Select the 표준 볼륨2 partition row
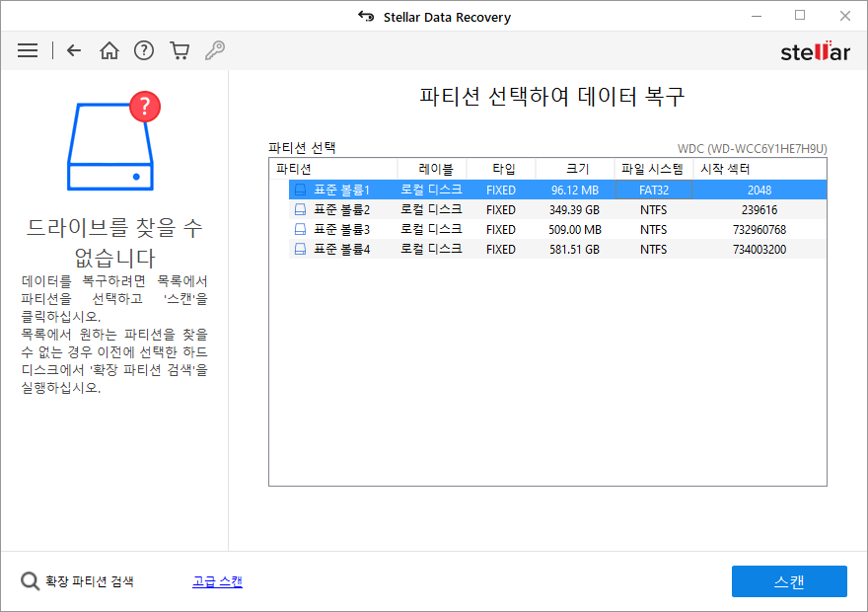The image size is (868, 612). pyautogui.click(x=557, y=210)
